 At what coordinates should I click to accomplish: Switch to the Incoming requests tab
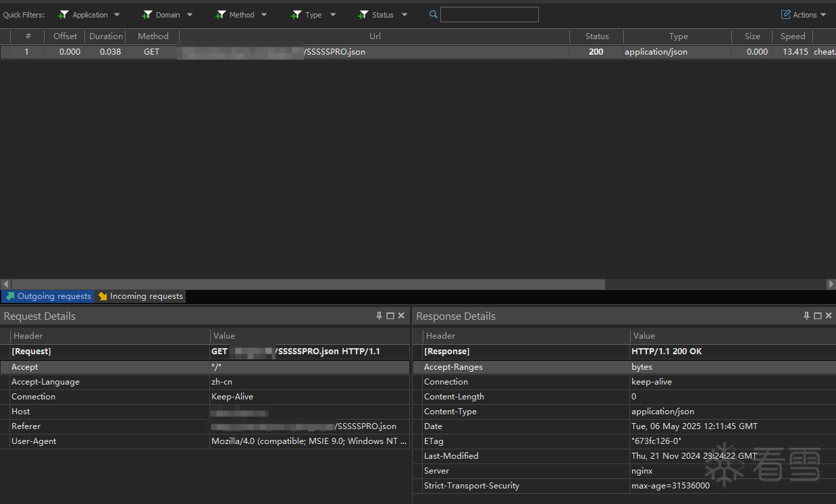[x=140, y=296]
